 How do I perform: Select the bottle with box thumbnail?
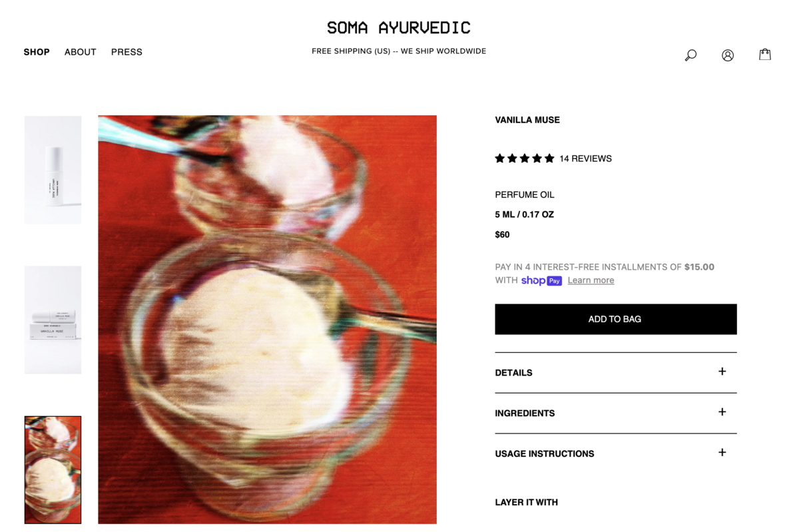[53, 320]
